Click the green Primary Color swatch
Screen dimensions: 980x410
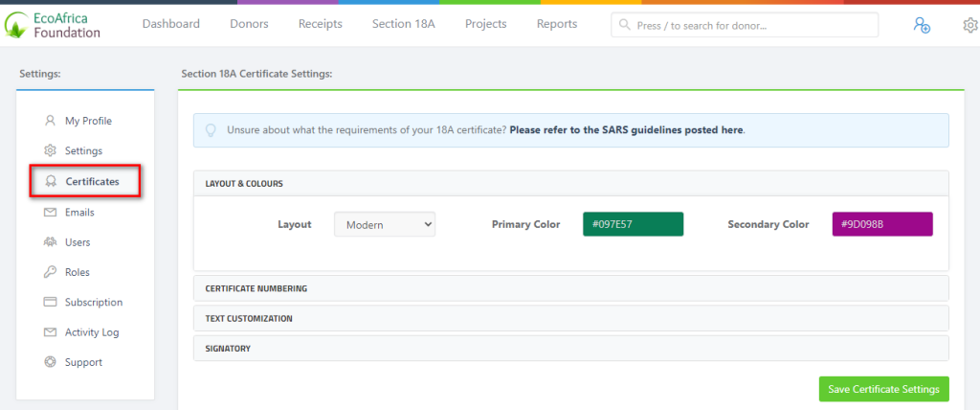tap(634, 224)
